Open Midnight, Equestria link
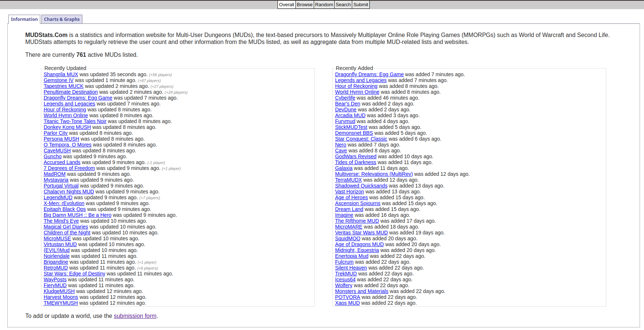The width and height of the screenshot is (644, 330). point(357,250)
